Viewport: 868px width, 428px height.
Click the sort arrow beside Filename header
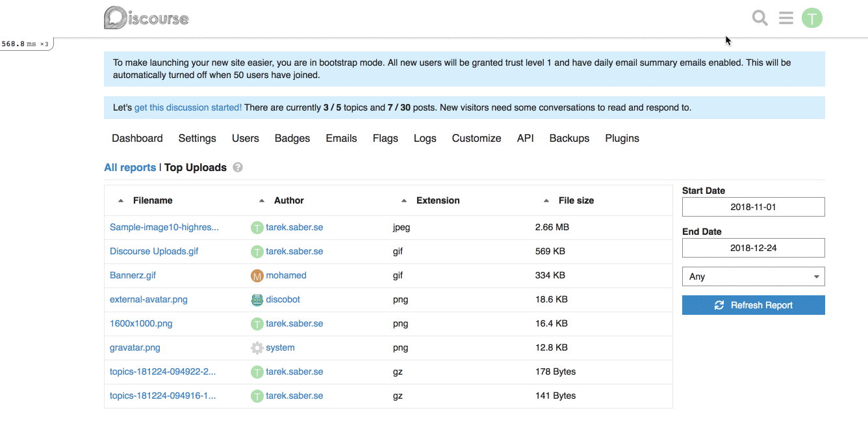point(121,201)
